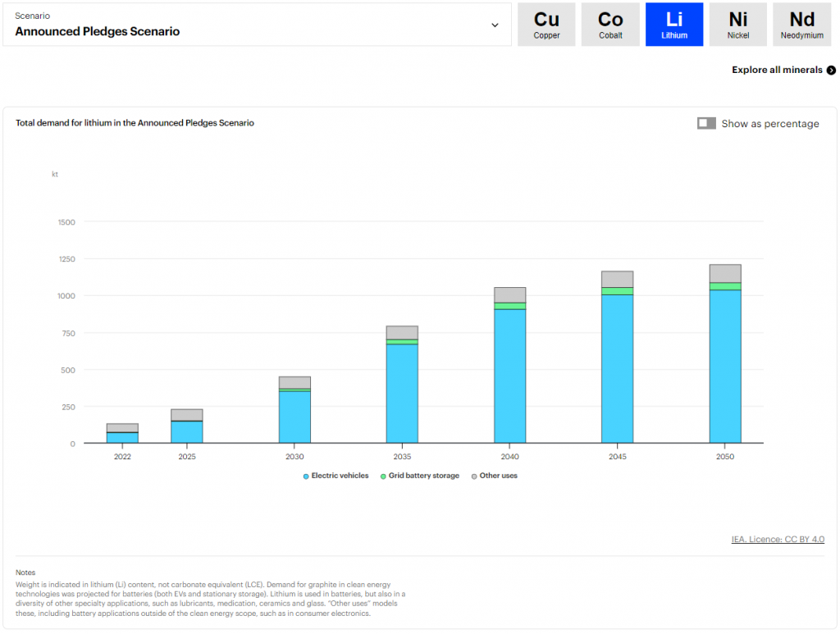840x634 pixels.
Task: Select the Cobalt (Co) mineral tile
Action: 609,25
